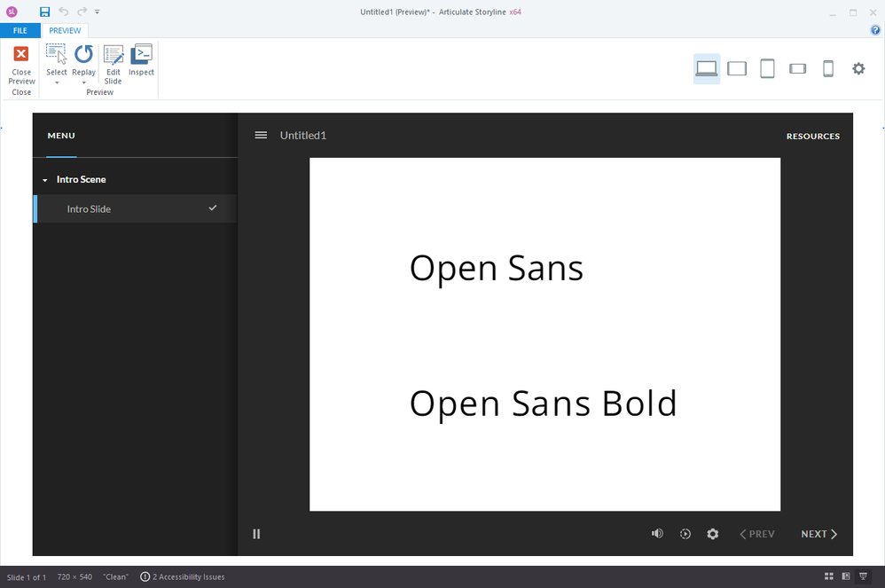
Task: Go to the PREV slide
Action: [757, 534]
